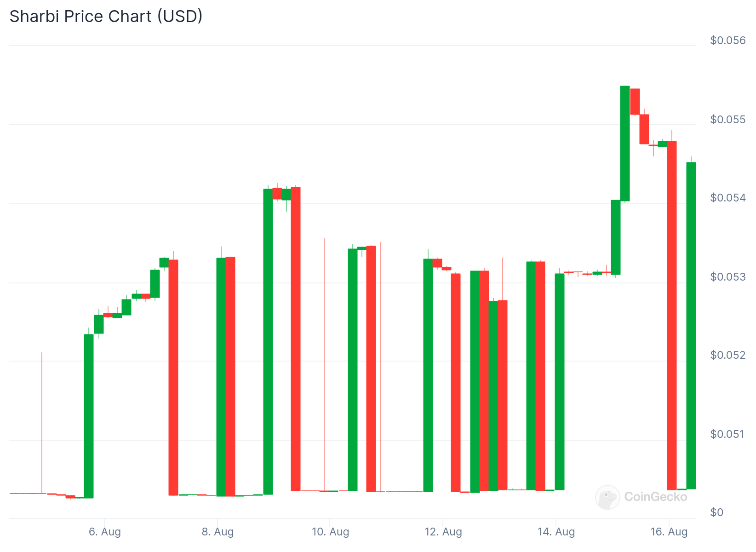This screenshot has height=552, width=756.
Task: Click the CoinGecko watermark text
Action: (x=655, y=497)
